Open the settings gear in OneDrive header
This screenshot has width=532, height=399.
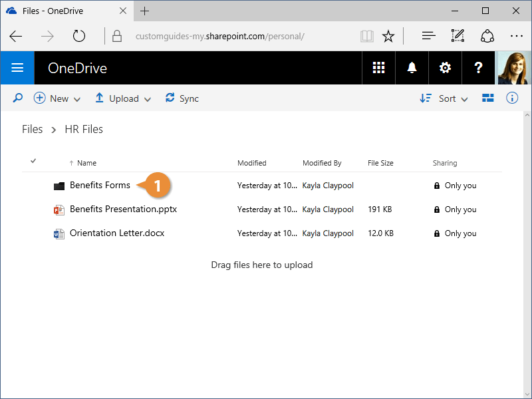tap(445, 68)
